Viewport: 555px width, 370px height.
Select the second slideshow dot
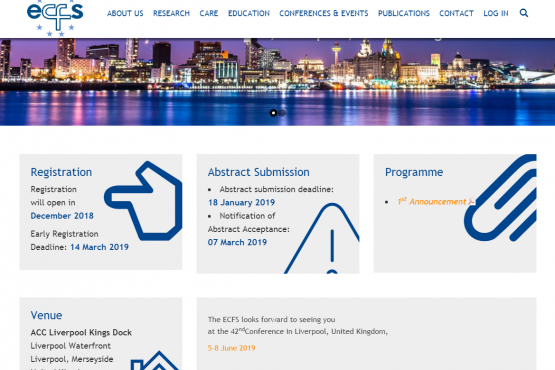pyautogui.click(x=282, y=113)
